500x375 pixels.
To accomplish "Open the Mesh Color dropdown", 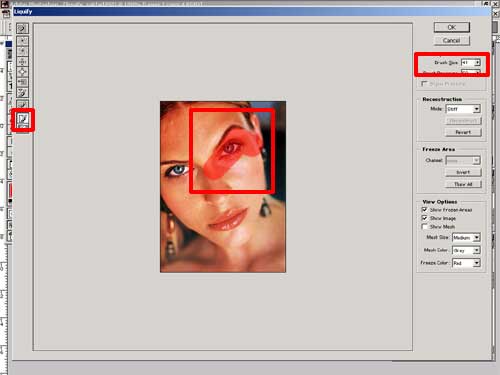I will coord(466,250).
